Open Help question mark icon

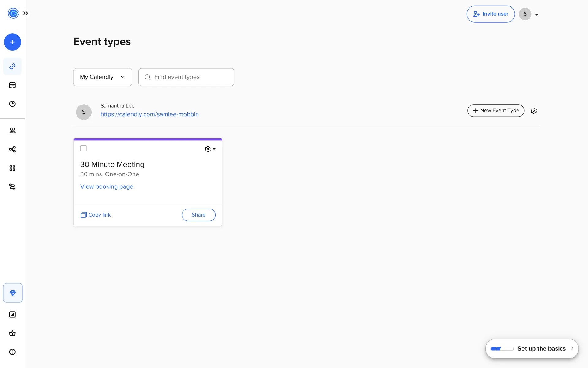[x=12, y=352]
